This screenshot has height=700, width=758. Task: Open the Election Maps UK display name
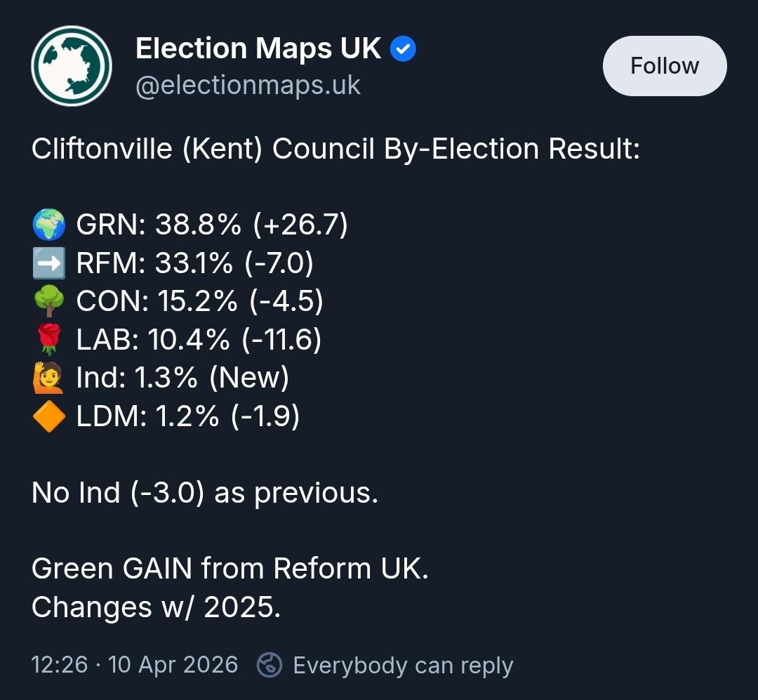(x=258, y=48)
